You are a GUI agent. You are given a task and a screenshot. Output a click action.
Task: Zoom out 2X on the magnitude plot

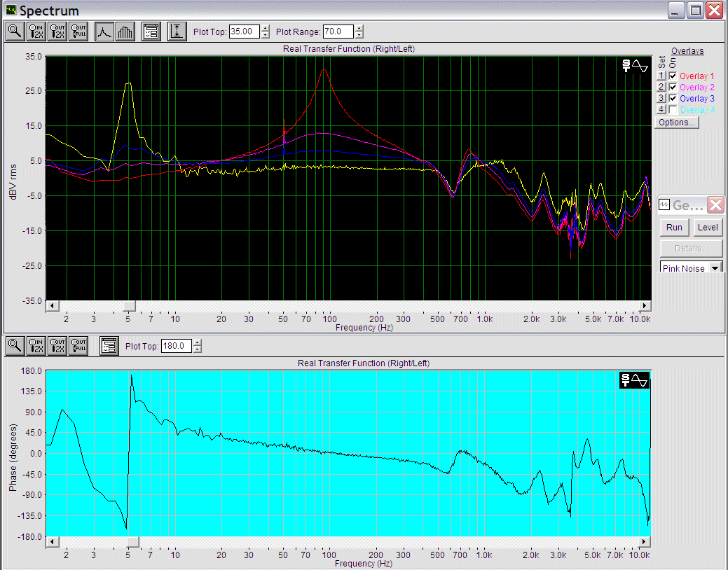tap(57, 32)
